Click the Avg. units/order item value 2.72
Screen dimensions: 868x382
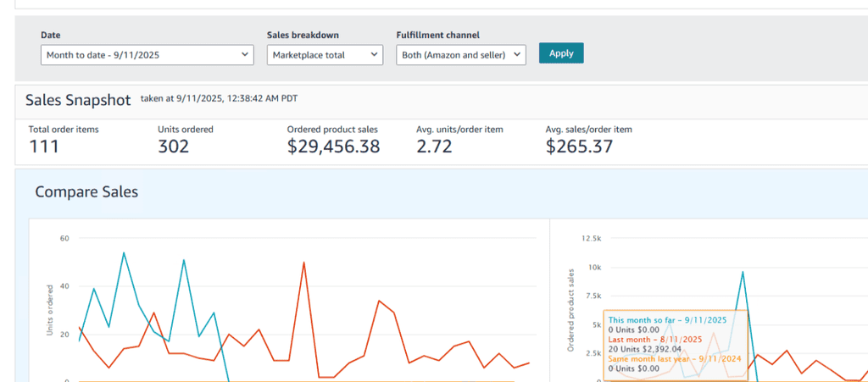tap(434, 147)
